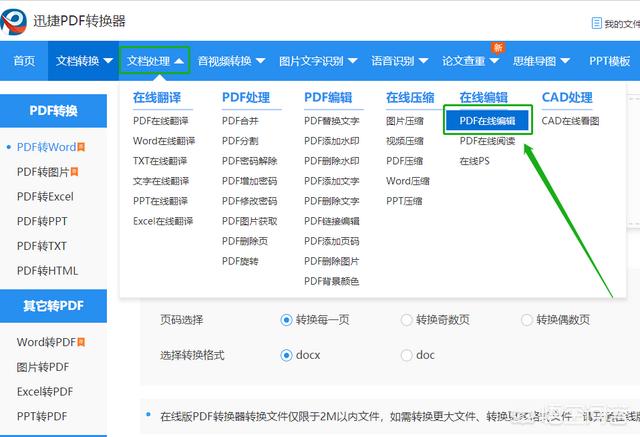640x437 pixels.
Task: Open PPT压缩 menu item
Action: pyautogui.click(x=404, y=201)
